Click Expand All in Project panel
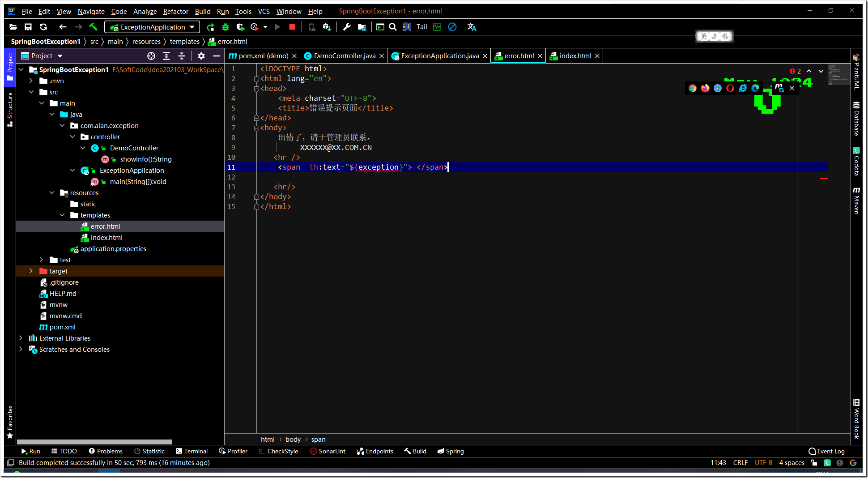 (x=166, y=56)
